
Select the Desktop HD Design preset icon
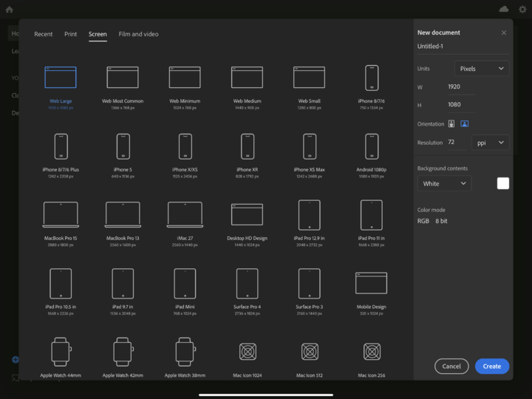point(247,214)
